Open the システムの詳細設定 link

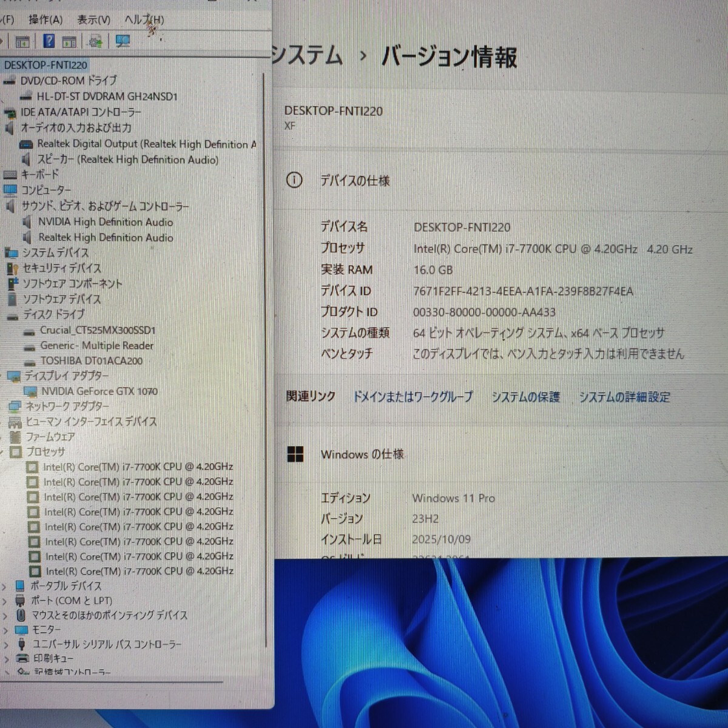pos(624,397)
